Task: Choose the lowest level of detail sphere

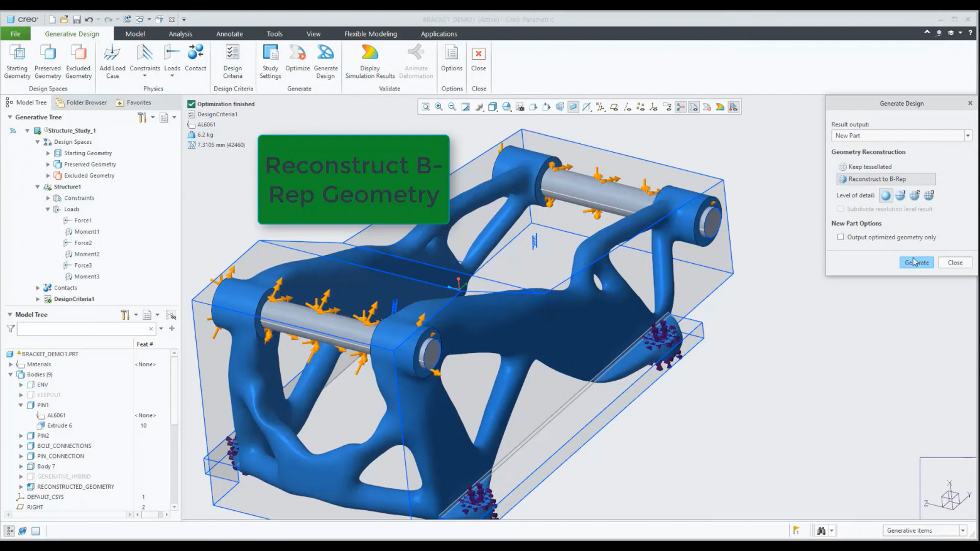Action: [x=886, y=195]
